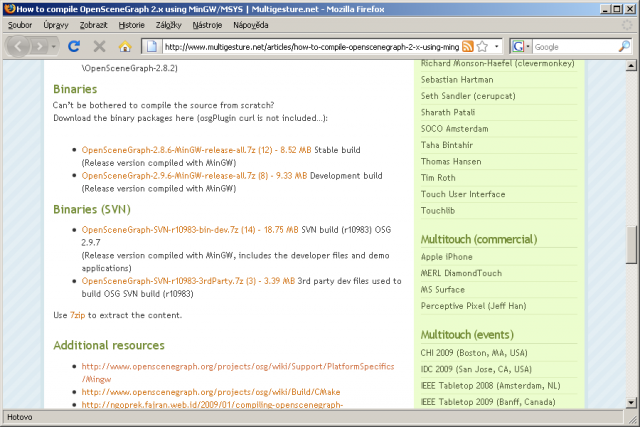Open the Google search engine selector
The height and width of the screenshot is (427, 640).
521,47
